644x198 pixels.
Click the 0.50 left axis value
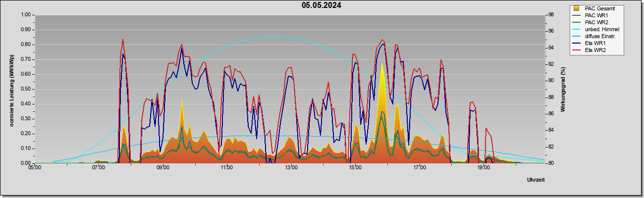26,89
